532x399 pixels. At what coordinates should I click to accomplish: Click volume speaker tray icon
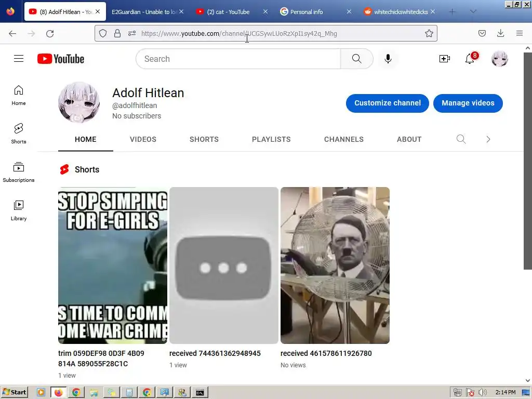(482, 393)
